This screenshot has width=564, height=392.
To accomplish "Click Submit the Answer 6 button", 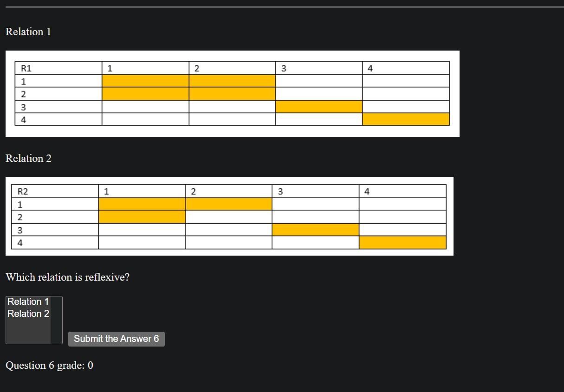I will point(116,339).
